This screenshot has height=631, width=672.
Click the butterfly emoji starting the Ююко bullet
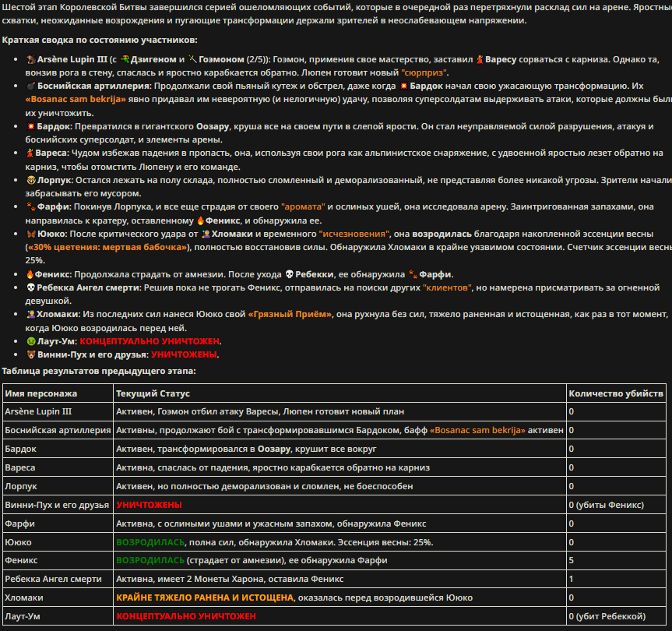point(31,234)
